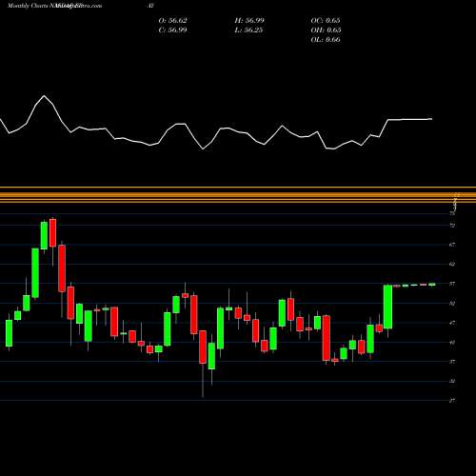476x476 pixels.
Task: Click the 27 price axis label
Action: (452, 401)
